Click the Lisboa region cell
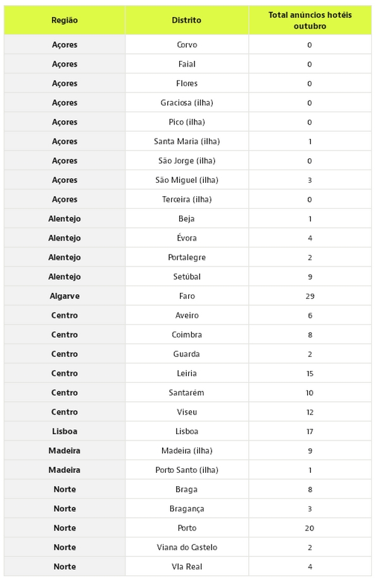 pos(65,431)
